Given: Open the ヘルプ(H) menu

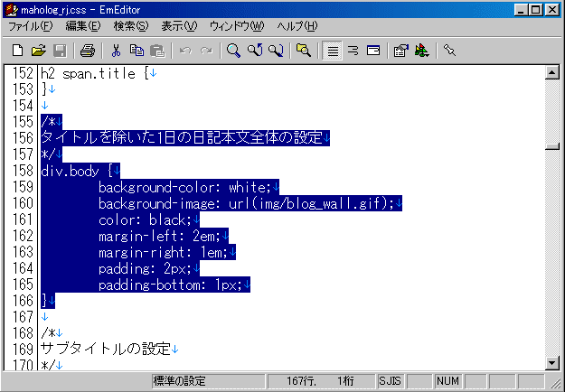Looking at the screenshot, I should pos(297,26).
